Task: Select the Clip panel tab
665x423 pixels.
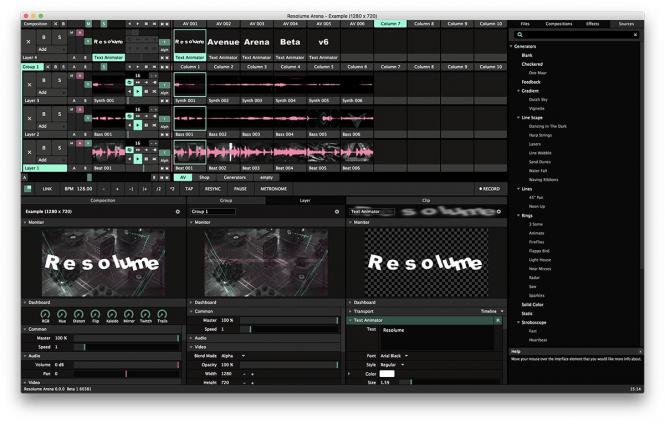Action: point(426,200)
